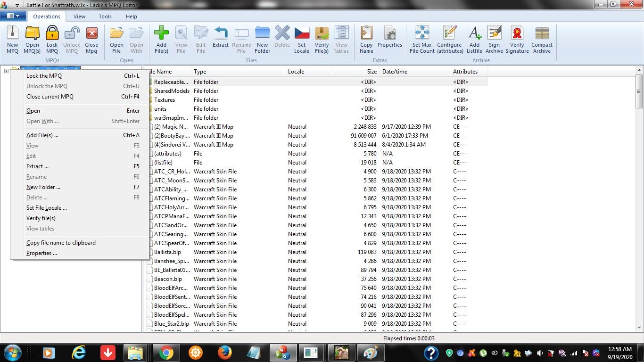Click the View Tables ribbon icon
The height and width of the screenshot is (362, 644).
(341, 40)
